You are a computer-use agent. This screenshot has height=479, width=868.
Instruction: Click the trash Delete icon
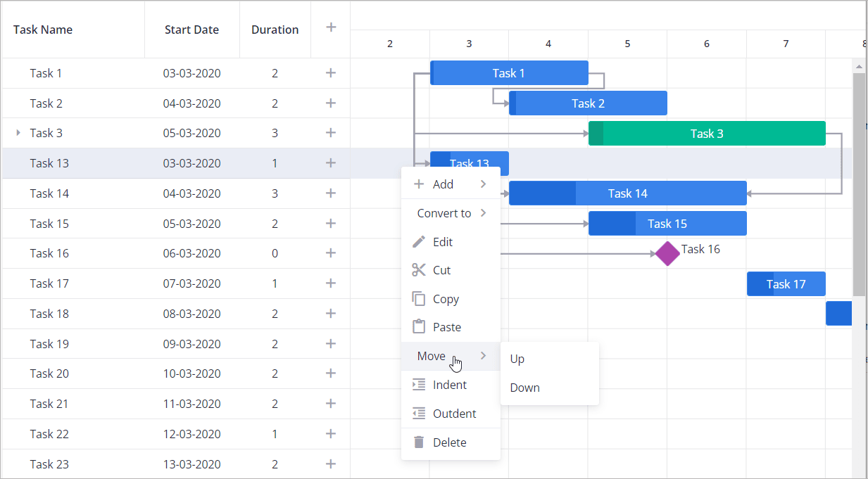point(419,442)
